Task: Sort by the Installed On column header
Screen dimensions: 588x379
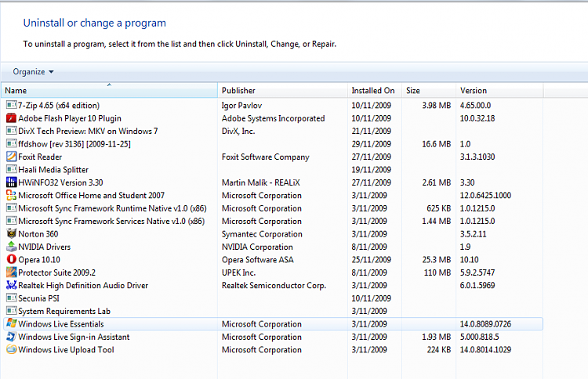Action: tap(374, 90)
